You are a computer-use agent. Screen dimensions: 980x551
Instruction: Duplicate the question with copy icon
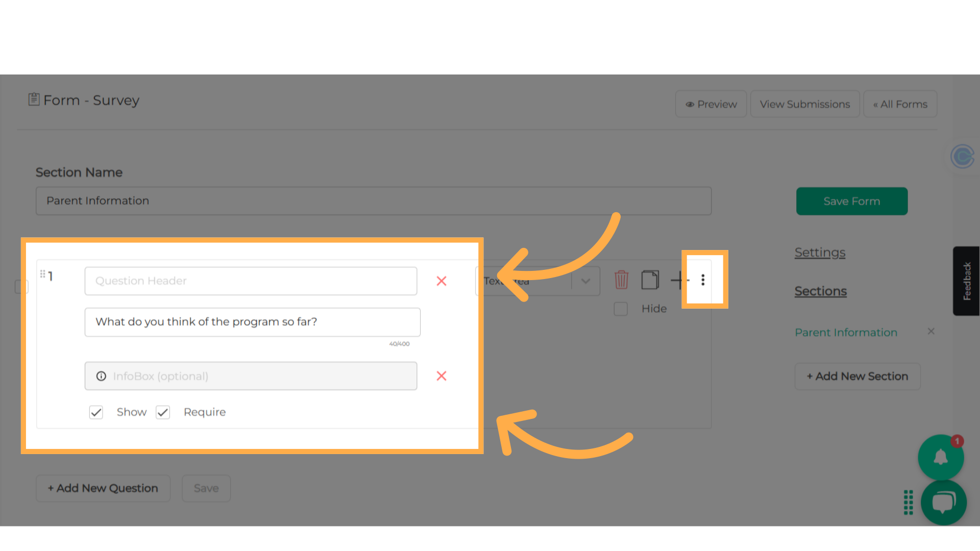click(650, 280)
